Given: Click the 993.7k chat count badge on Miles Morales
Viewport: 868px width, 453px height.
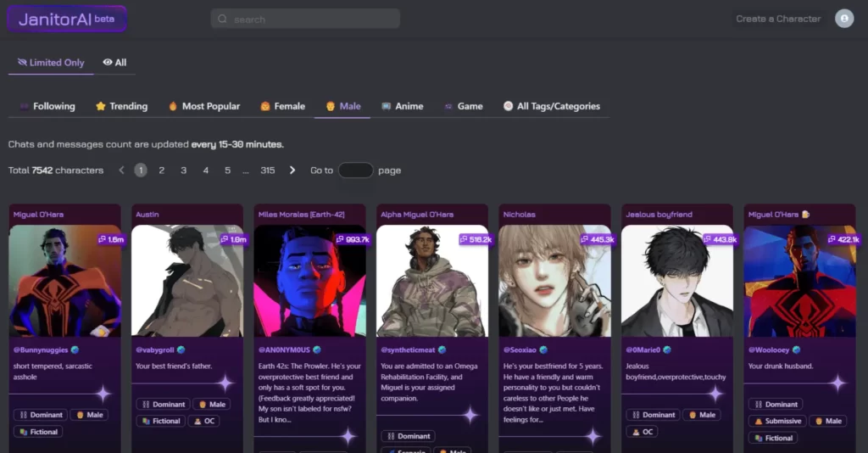Looking at the screenshot, I should point(353,239).
